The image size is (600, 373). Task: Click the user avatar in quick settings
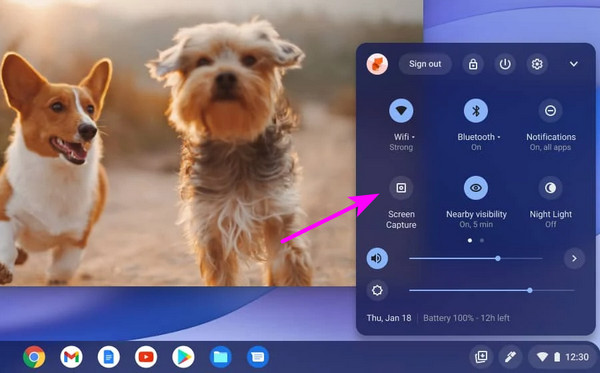click(377, 64)
